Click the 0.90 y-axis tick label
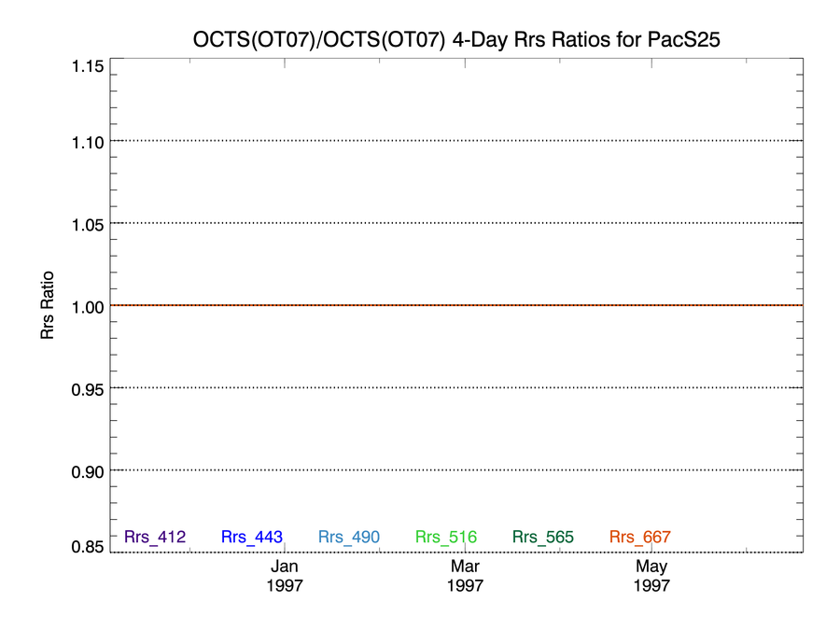 pyautogui.click(x=88, y=472)
